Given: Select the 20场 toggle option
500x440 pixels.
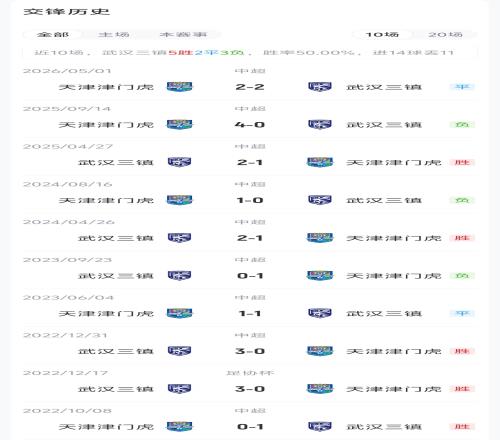Looking at the screenshot, I should [445, 34].
